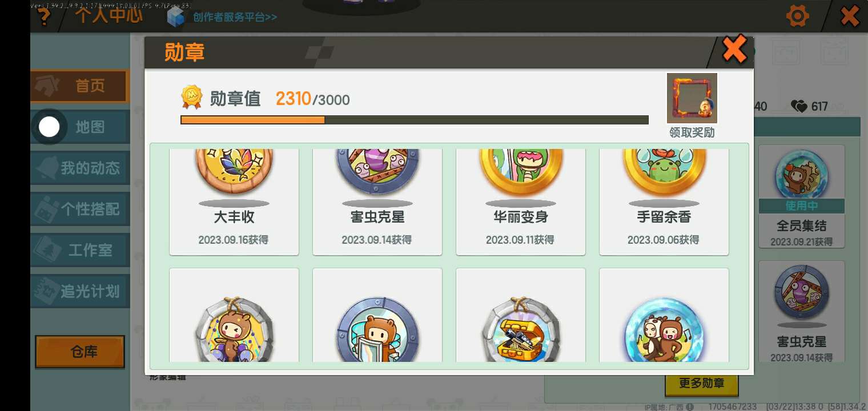Open the 我的动态 sidebar tab
Viewport: 868px width, 411px height.
[80, 168]
